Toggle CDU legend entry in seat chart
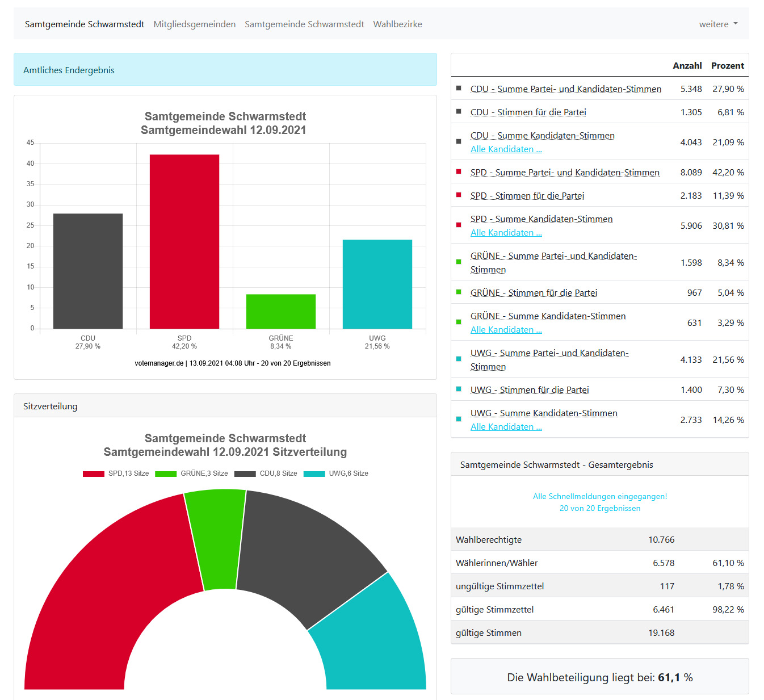Image resolution: width=764 pixels, height=700 pixels. (266, 473)
